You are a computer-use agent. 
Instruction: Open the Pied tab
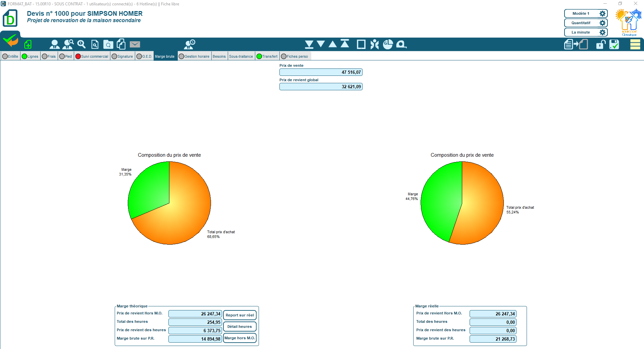(x=66, y=56)
